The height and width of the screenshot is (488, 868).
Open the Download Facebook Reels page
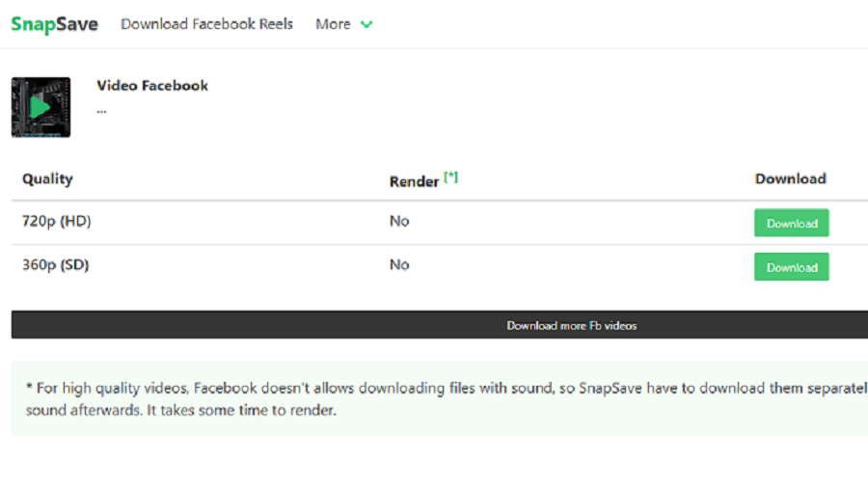(206, 24)
